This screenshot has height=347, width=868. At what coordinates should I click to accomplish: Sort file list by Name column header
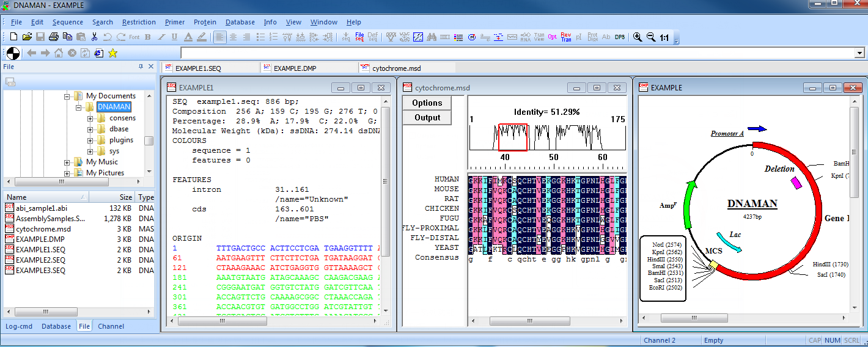click(x=46, y=197)
